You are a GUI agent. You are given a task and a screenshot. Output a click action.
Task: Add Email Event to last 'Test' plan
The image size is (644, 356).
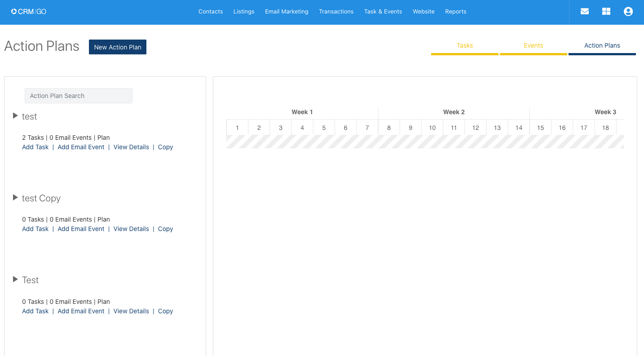point(81,311)
